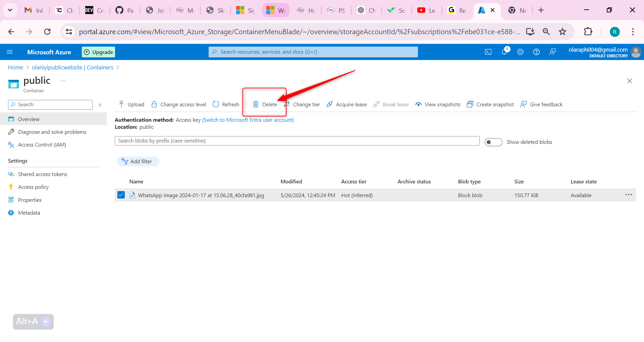
Task: Close the public container blade
Action: [x=630, y=81]
